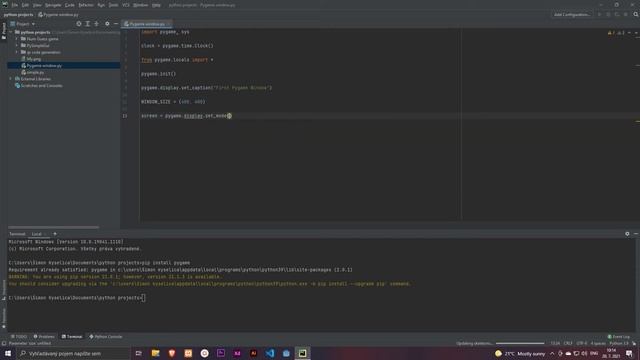
Task: Open the Help menu
Action: tap(156, 5)
